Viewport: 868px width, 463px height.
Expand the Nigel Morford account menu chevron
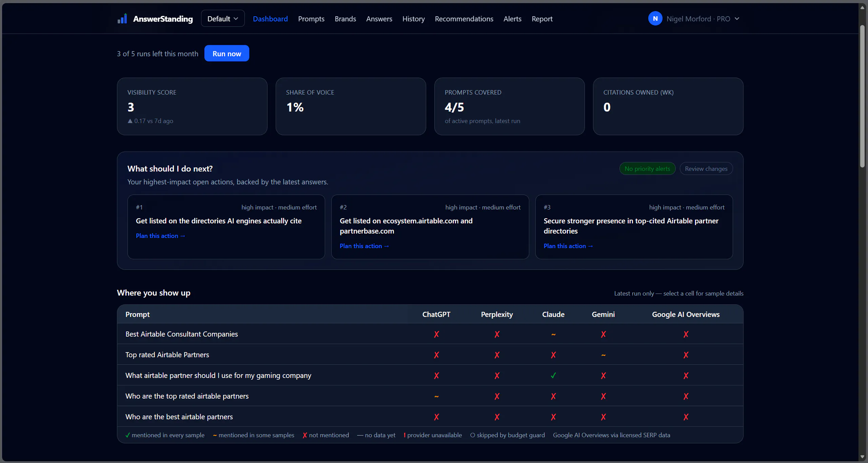pos(737,19)
